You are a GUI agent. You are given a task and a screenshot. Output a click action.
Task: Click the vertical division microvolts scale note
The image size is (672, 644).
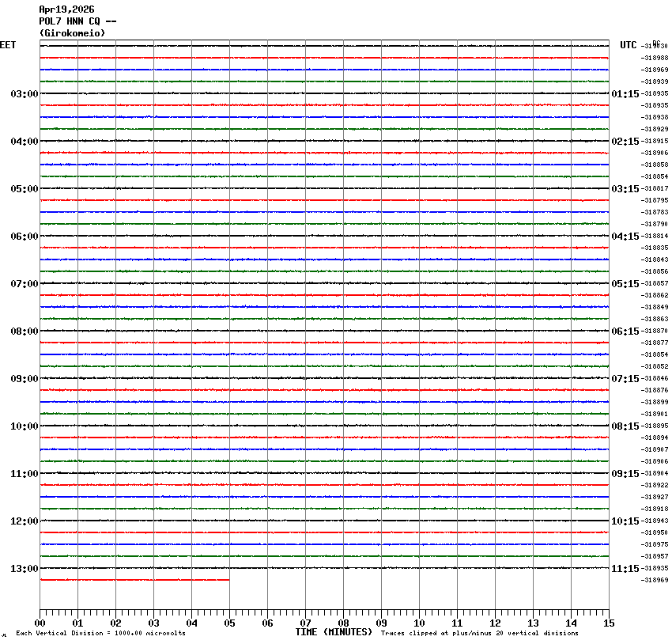coord(100,633)
